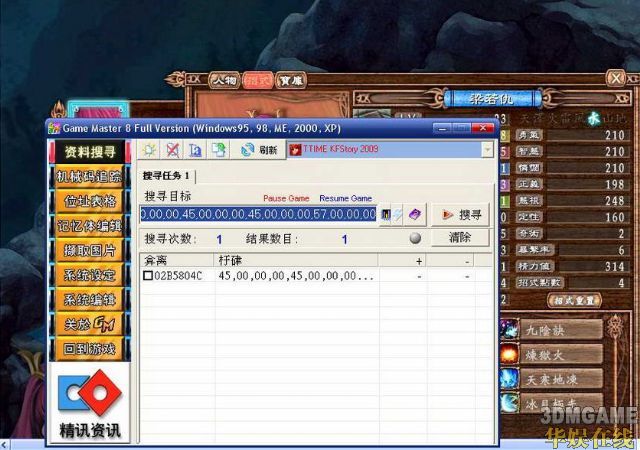
Task: Select the 搜寻任务 1 tab
Action: 166,176
